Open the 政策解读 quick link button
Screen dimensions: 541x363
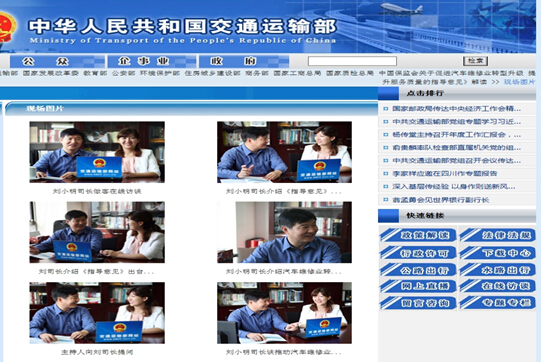click(x=418, y=235)
